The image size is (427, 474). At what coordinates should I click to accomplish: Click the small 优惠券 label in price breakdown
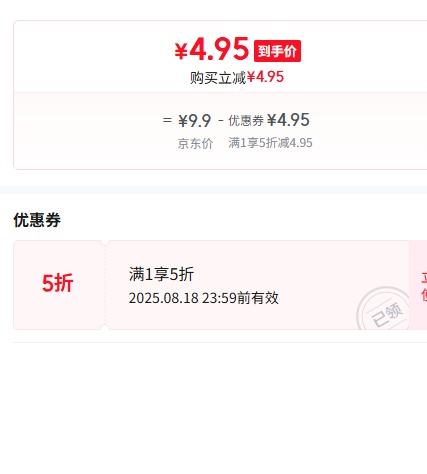[x=246, y=121]
